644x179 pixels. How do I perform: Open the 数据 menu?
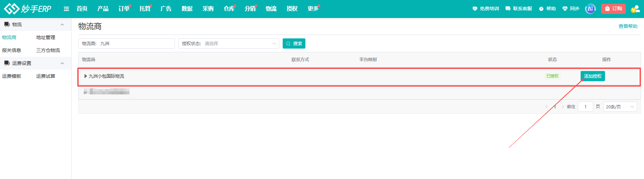coord(187,9)
